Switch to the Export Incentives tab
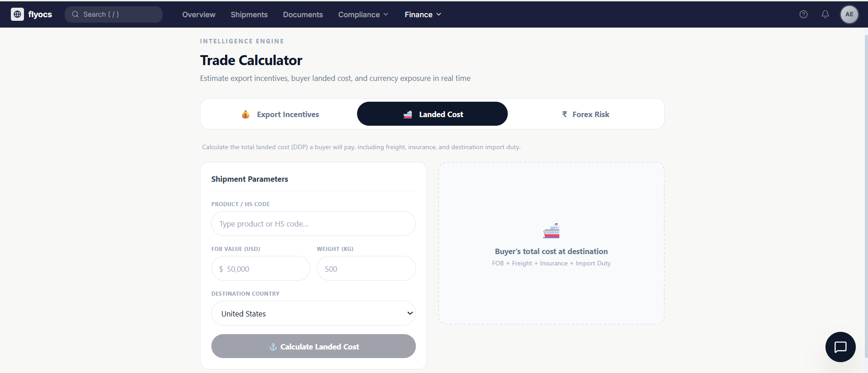Screen dimensions: 868x373 click(281, 114)
